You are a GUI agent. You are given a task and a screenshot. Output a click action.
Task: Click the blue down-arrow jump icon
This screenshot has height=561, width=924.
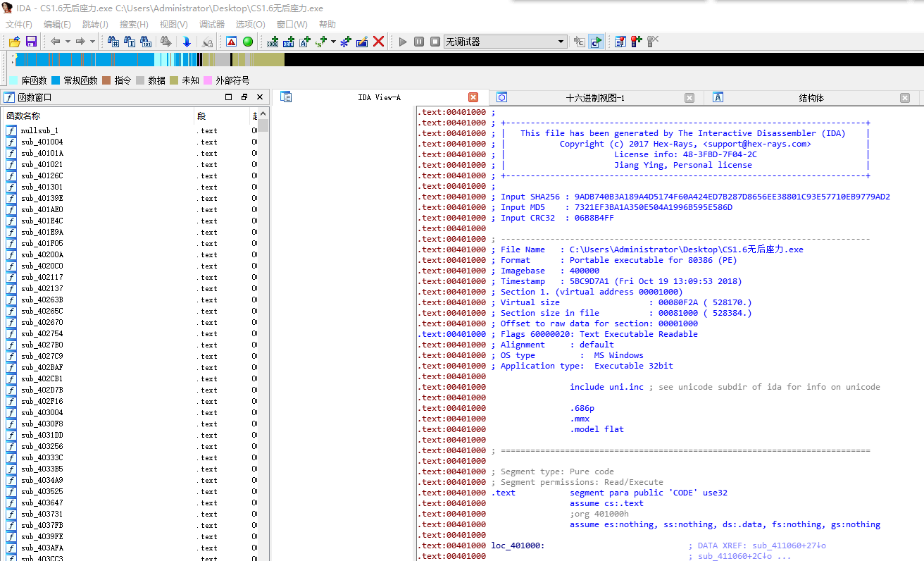pyautogui.click(x=187, y=42)
